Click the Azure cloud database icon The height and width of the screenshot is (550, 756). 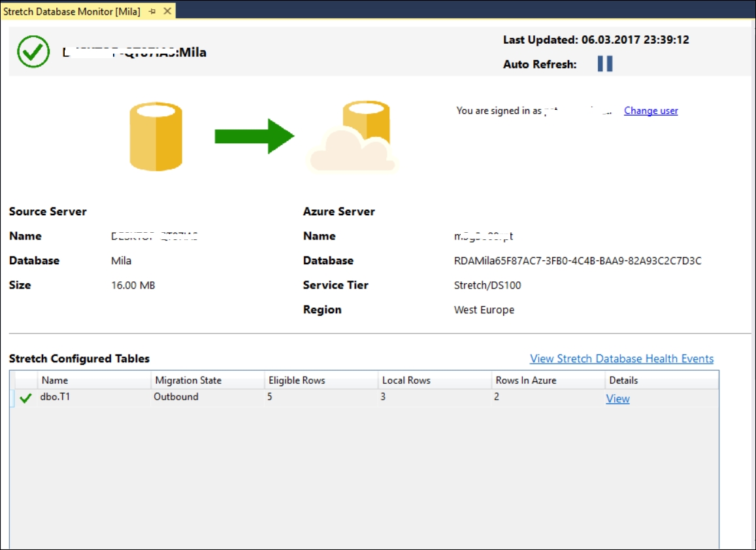coord(353,137)
